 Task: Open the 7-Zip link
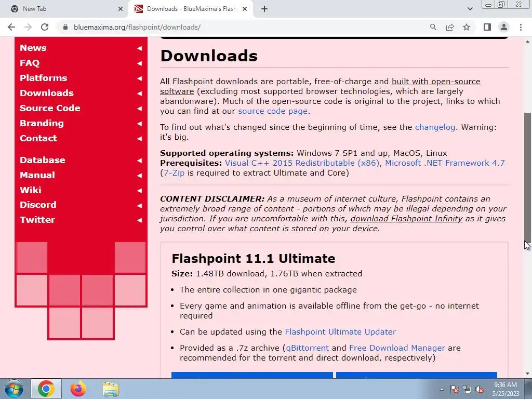coord(174,172)
